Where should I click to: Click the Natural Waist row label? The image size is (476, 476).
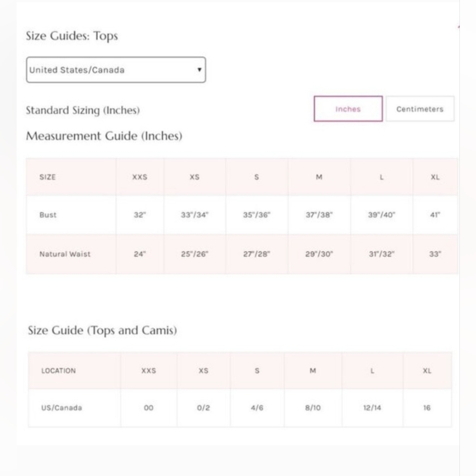pos(65,254)
